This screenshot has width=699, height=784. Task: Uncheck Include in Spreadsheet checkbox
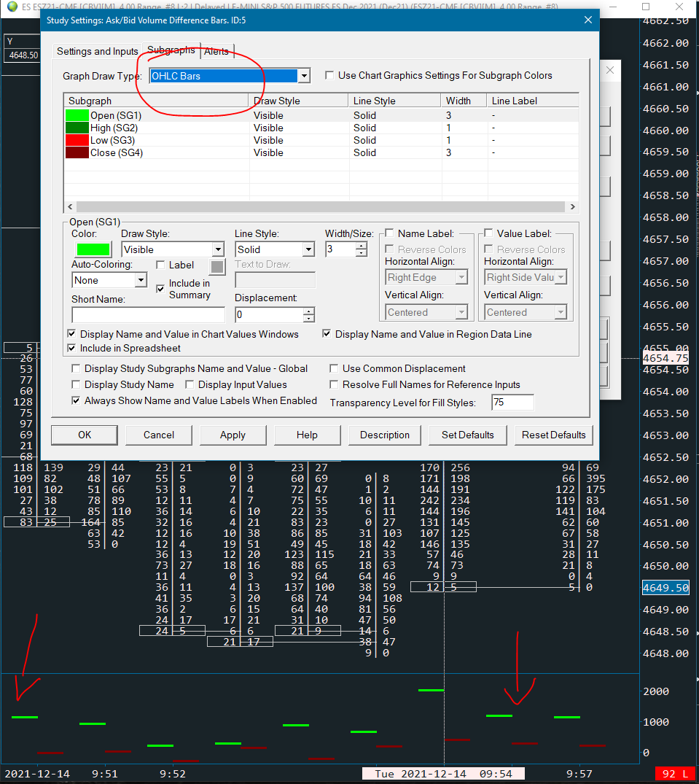[x=72, y=348]
